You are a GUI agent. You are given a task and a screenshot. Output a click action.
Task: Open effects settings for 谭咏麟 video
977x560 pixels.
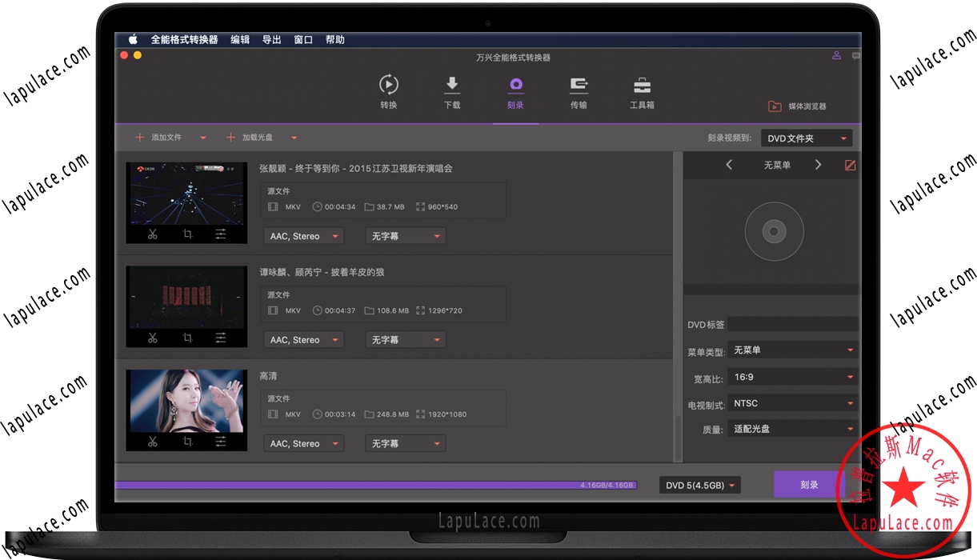[220, 338]
